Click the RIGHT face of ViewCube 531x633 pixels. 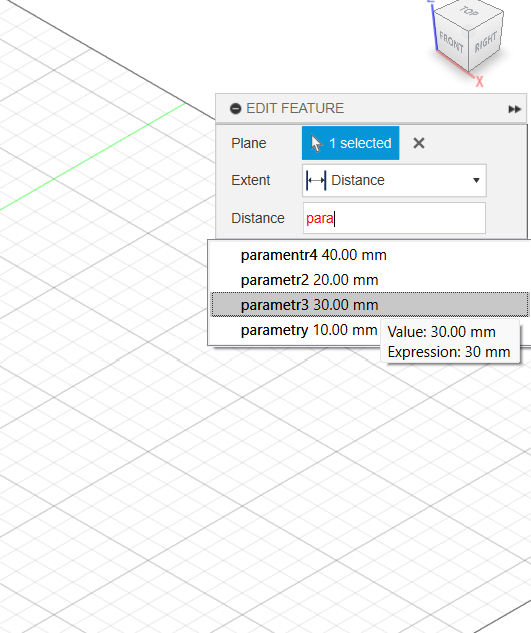tap(485, 43)
